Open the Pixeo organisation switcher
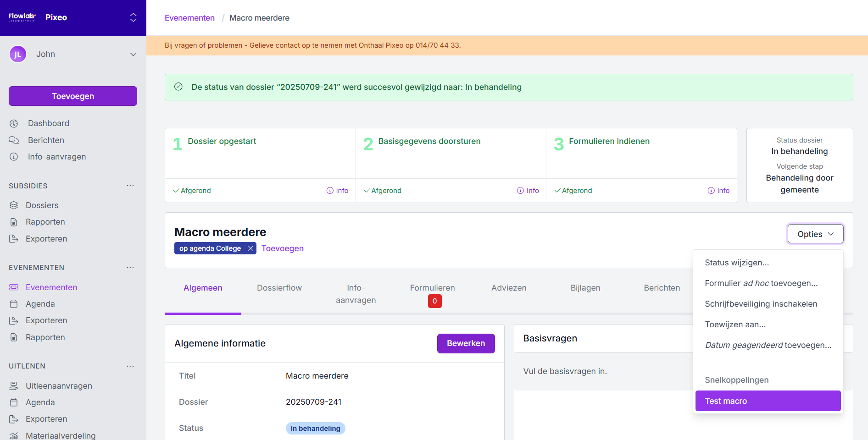Viewport: 868px width, 440px height. click(133, 17)
